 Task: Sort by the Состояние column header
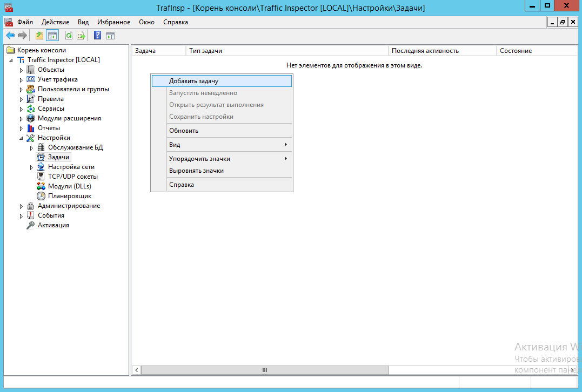pyautogui.click(x=537, y=51)
